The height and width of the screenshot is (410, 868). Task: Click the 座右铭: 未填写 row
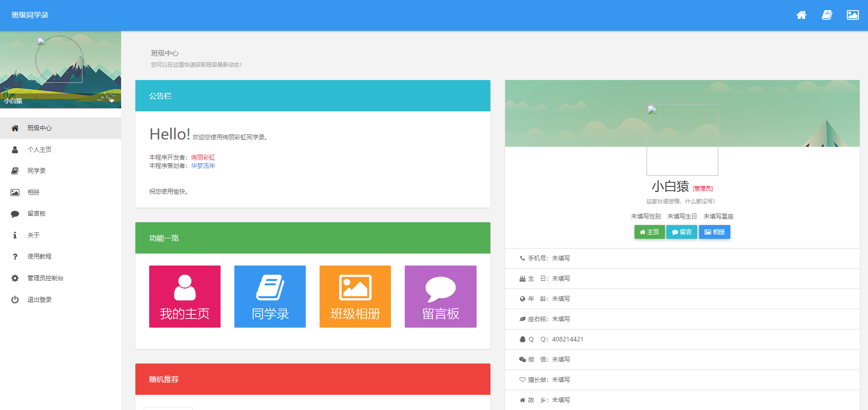pyautogui.click(x=682, y=319)
